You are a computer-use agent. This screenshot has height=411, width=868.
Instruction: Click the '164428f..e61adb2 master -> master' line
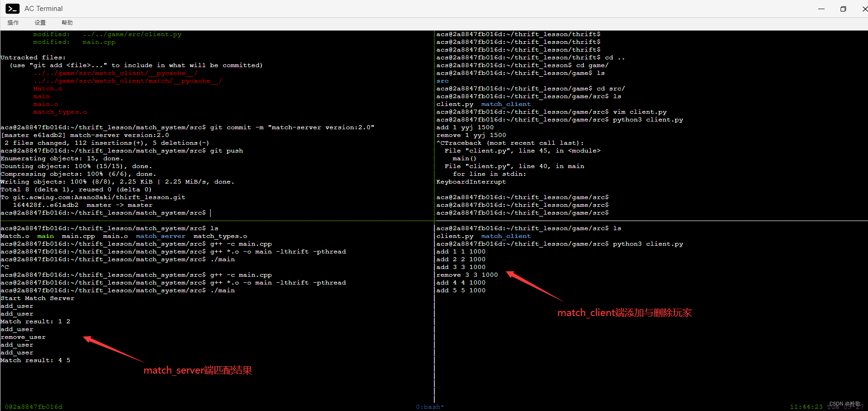(x=83, y=205)
